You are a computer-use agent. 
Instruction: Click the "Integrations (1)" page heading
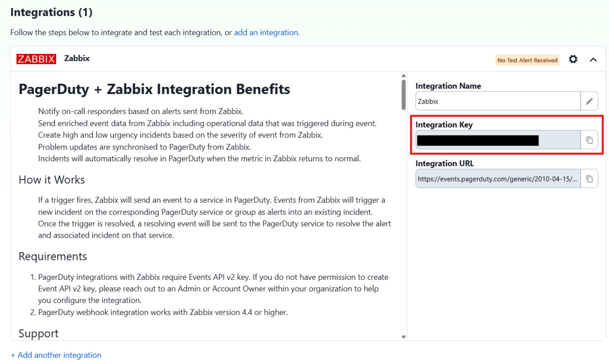[x=51, y=13]
